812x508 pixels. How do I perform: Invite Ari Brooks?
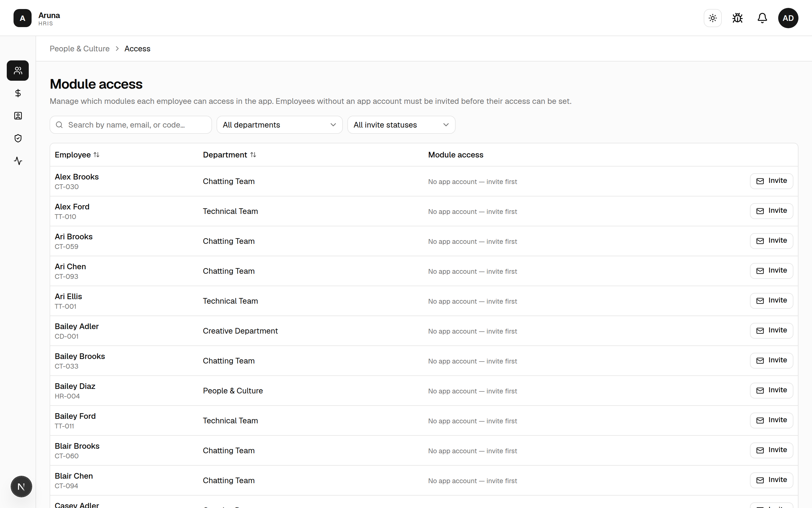771,241
